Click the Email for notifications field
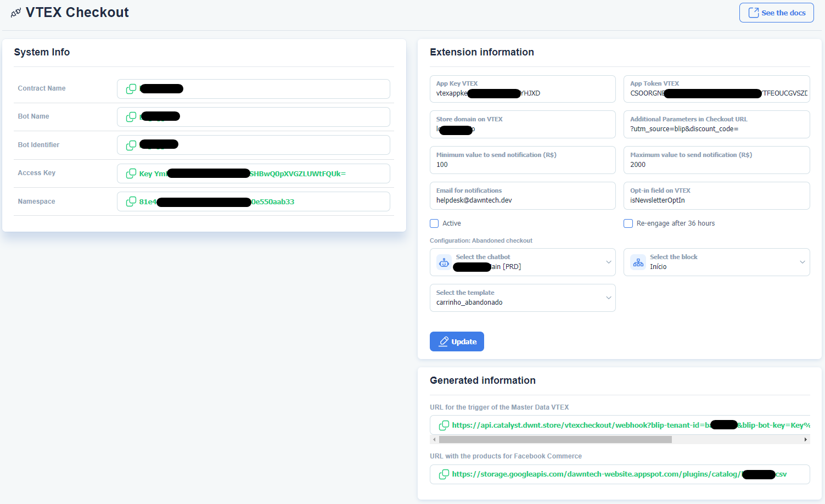The image size is (825, 504). pyautogui.click(x=523, y=195)
